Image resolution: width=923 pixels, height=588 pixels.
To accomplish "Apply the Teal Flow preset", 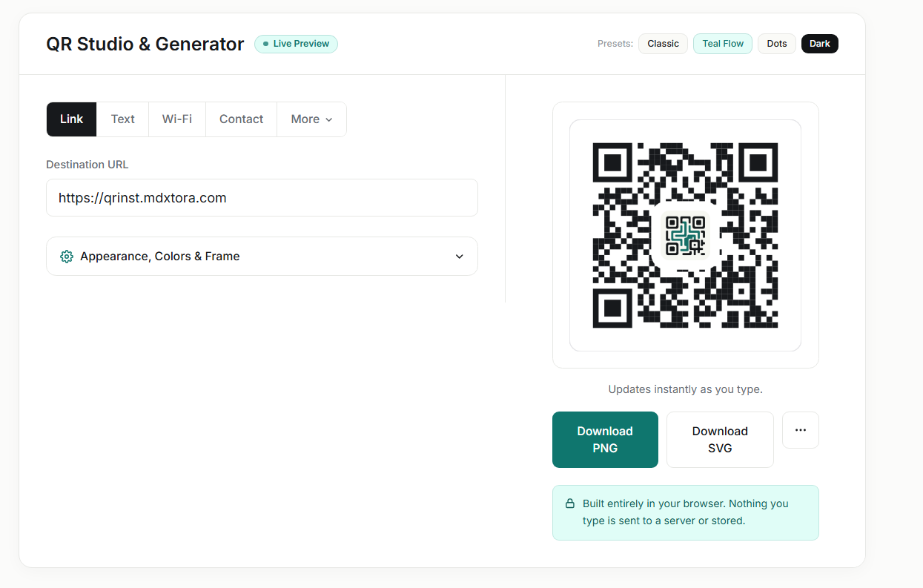I will [x=723, y=44].
